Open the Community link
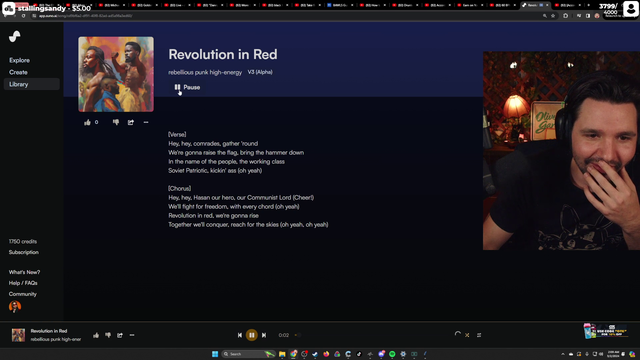This screenshot has height=360, width=640. pyautogui.click(x=22, y=294)
